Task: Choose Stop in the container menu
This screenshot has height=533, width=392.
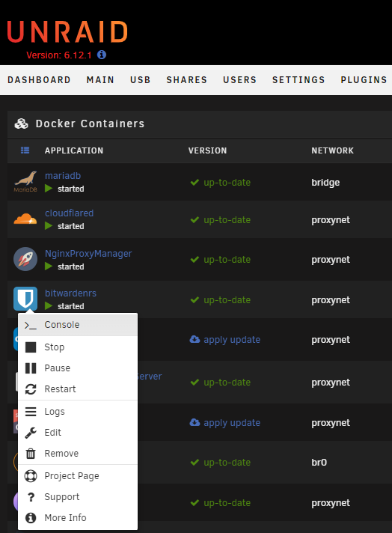Action: tap(78, 347)
